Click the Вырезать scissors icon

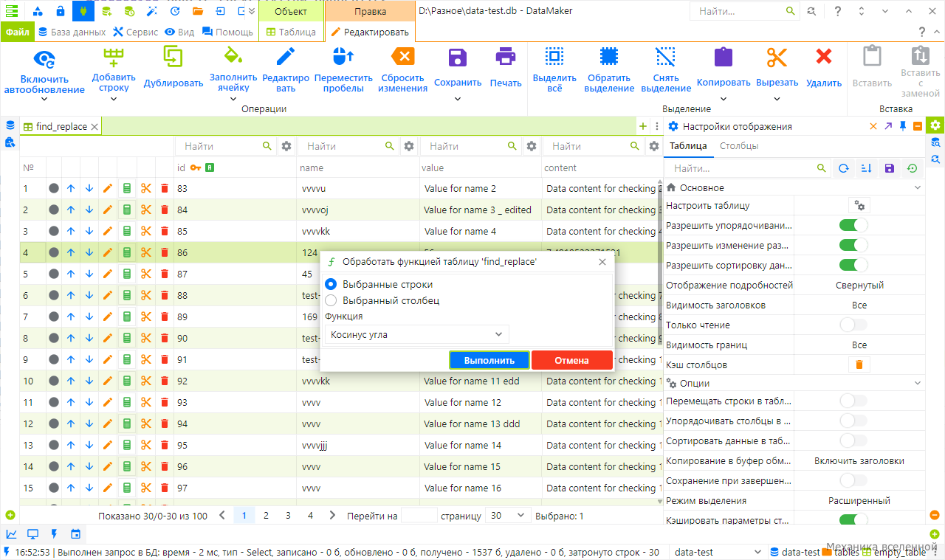pos(777,58)
